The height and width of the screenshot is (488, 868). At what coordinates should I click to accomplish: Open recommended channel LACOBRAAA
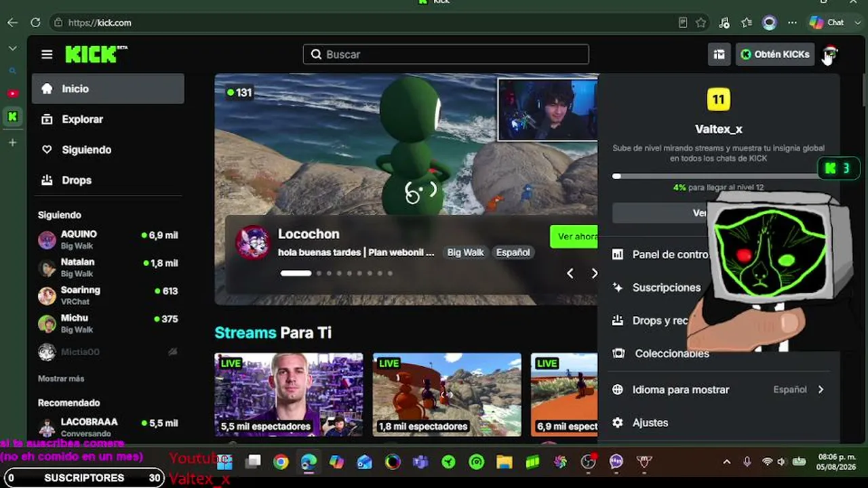tap(108, 427)
